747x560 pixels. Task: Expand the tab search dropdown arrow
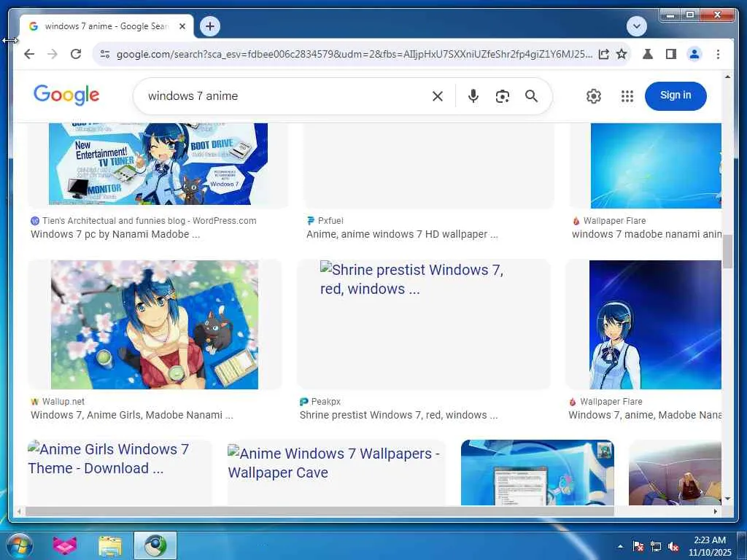636,26
